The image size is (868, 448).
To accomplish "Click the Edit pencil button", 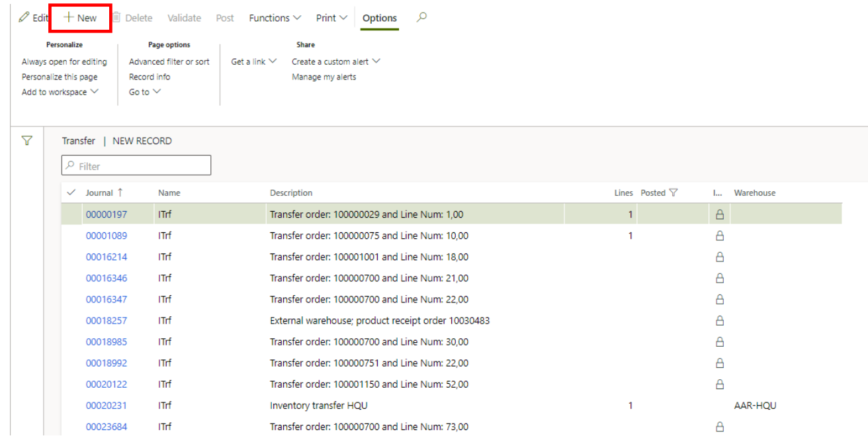I will [x=34, y=18].
